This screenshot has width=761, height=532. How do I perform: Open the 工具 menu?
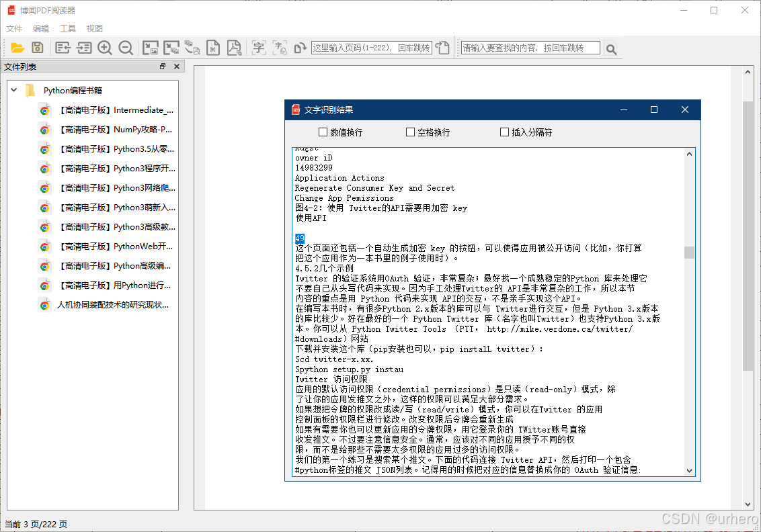(x=67, y=29)
